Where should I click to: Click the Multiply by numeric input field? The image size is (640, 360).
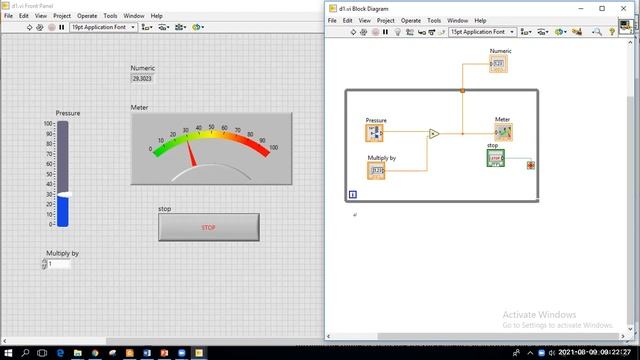tap(59, 264)
